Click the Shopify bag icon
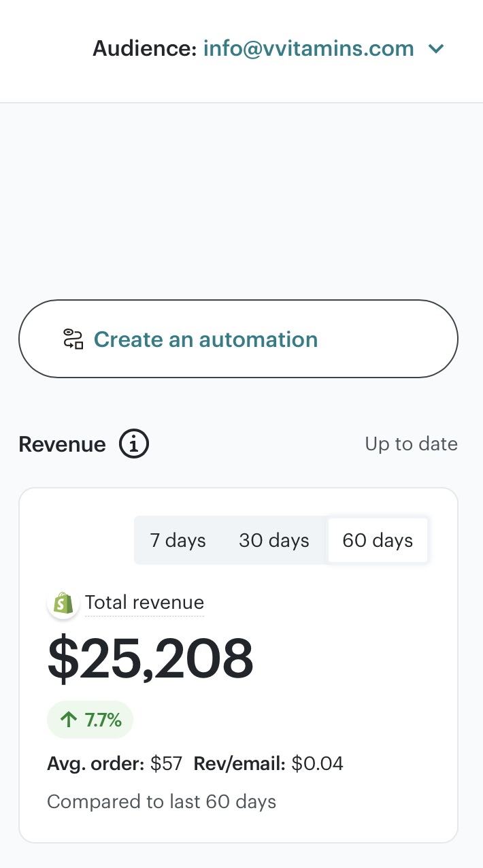 coord(63,603)
